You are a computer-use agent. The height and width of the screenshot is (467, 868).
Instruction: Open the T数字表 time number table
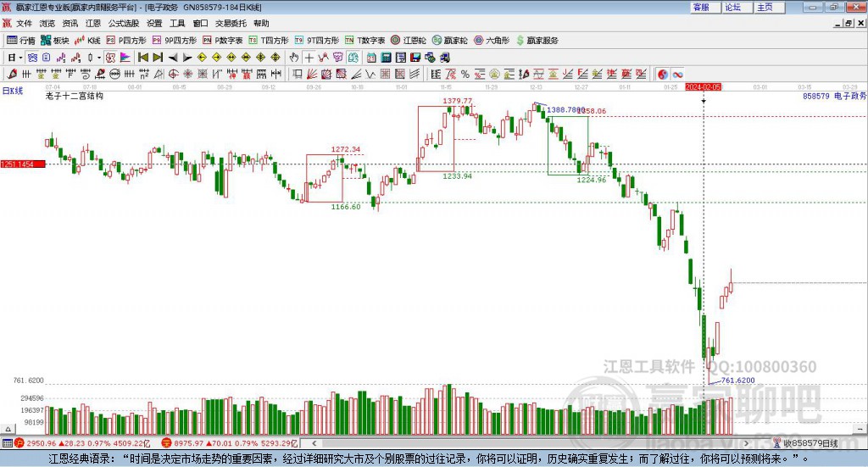click(364, 41)
